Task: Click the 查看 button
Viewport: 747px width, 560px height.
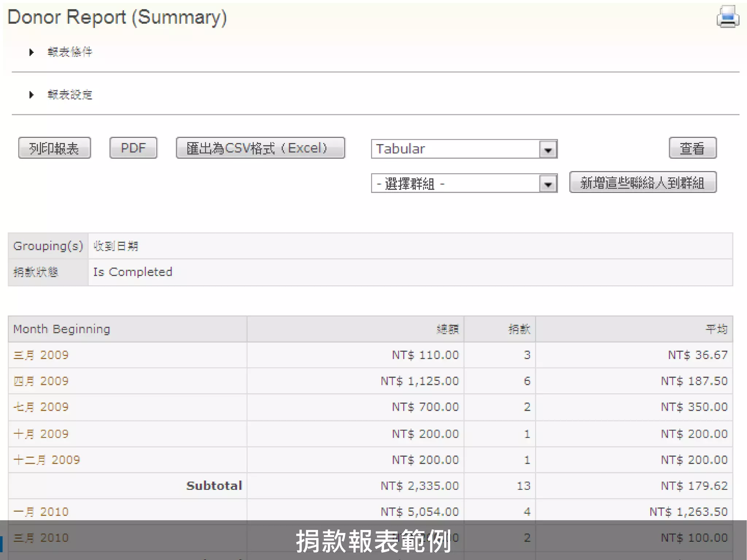Action: [692, 148]
